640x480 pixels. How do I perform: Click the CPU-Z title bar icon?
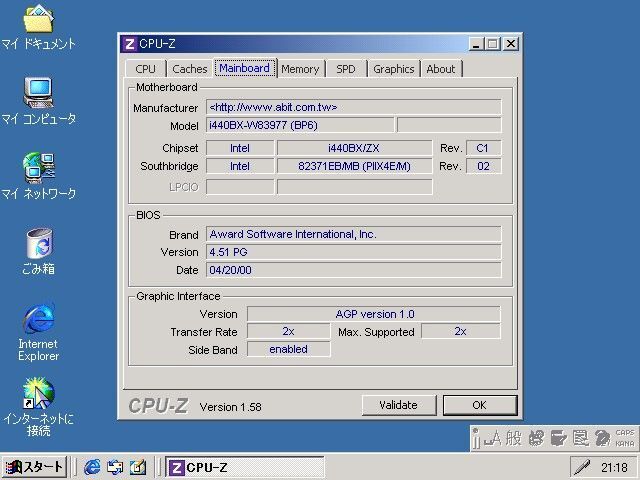(129, 44)
